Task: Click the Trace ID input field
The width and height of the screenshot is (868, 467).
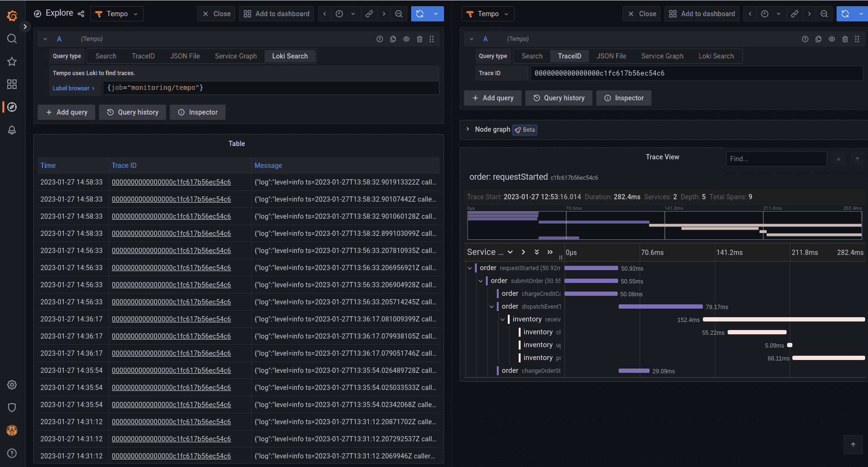Action: (697, 73)
